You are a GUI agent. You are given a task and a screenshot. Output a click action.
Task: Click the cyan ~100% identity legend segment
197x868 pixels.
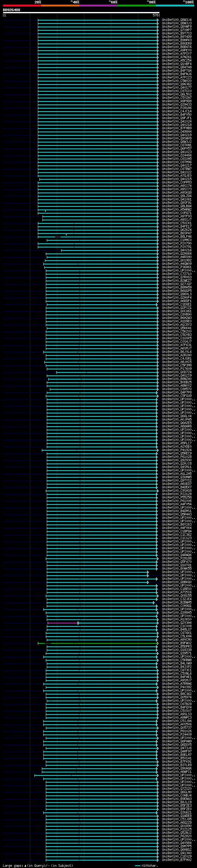coord(175,6)
